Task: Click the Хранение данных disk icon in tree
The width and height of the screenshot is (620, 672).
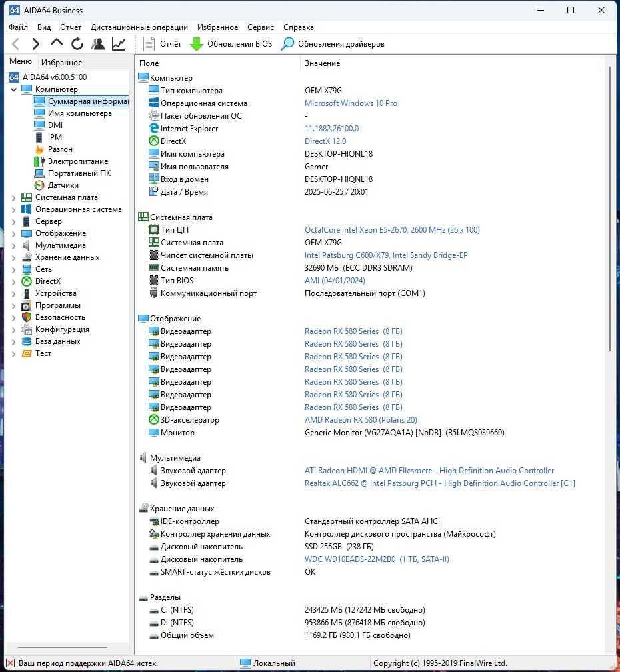Action: coord(27,257)
